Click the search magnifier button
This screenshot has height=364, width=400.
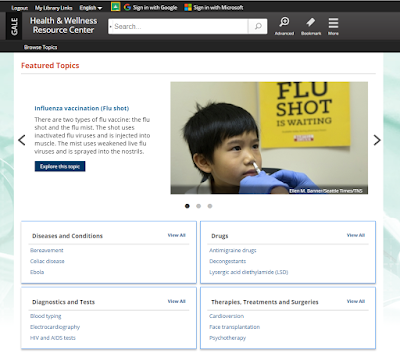pyautogui.click(x=258, y=26)
